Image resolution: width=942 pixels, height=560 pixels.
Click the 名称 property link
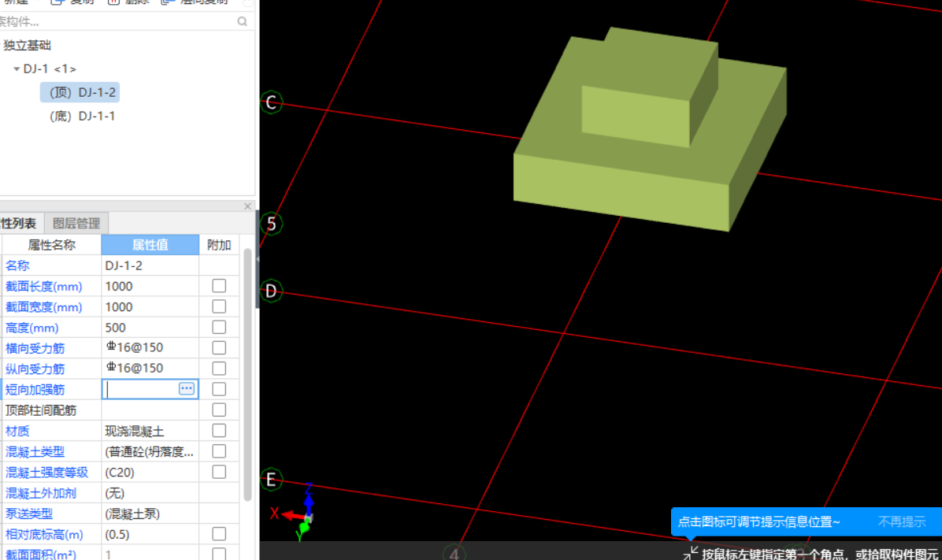17,265
